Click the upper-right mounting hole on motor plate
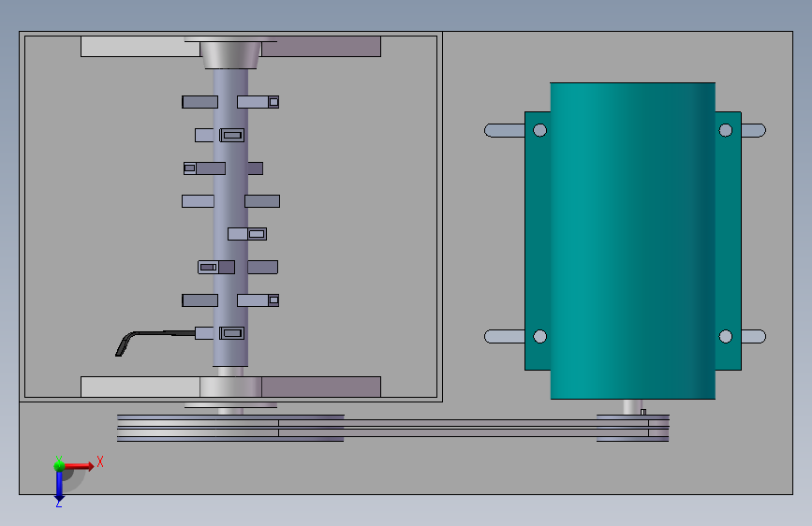This screenshot has width=812, height=526. [726, 130]
